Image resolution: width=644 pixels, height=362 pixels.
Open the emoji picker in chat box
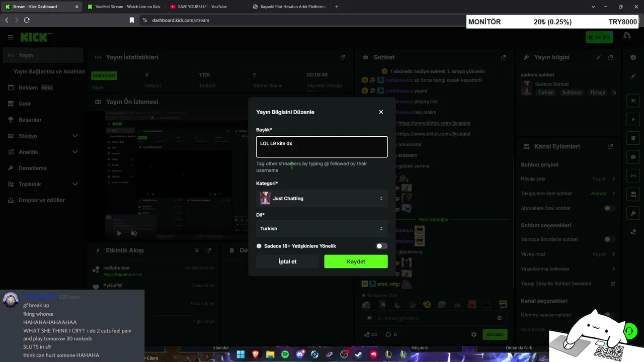coord(499,318)
